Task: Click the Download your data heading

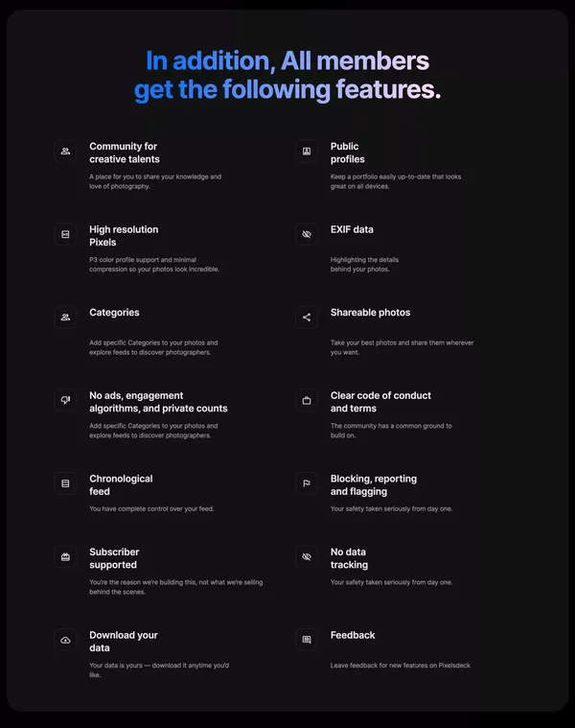Action: coord(124,641)
